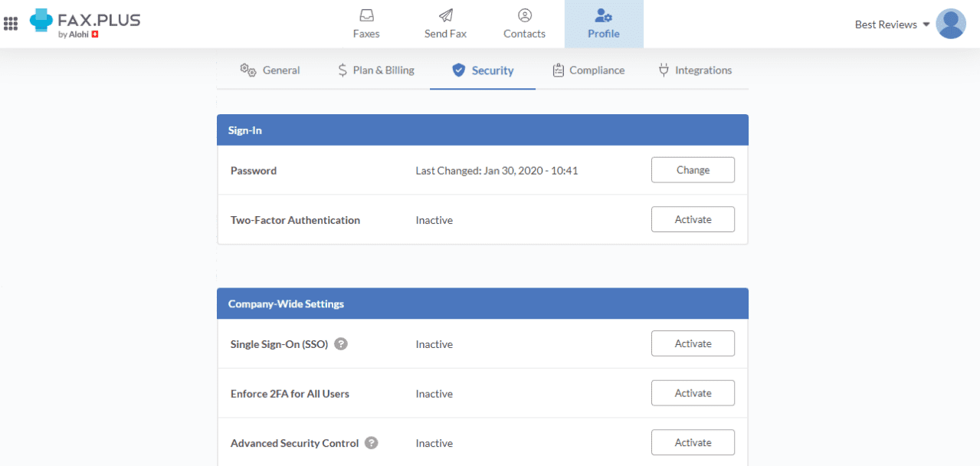Activate Single Sign-On (SSO)

692,343
